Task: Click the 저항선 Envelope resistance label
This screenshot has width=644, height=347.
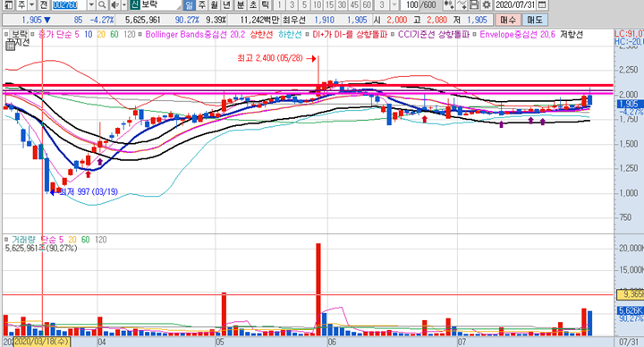Action: point(572,35)
